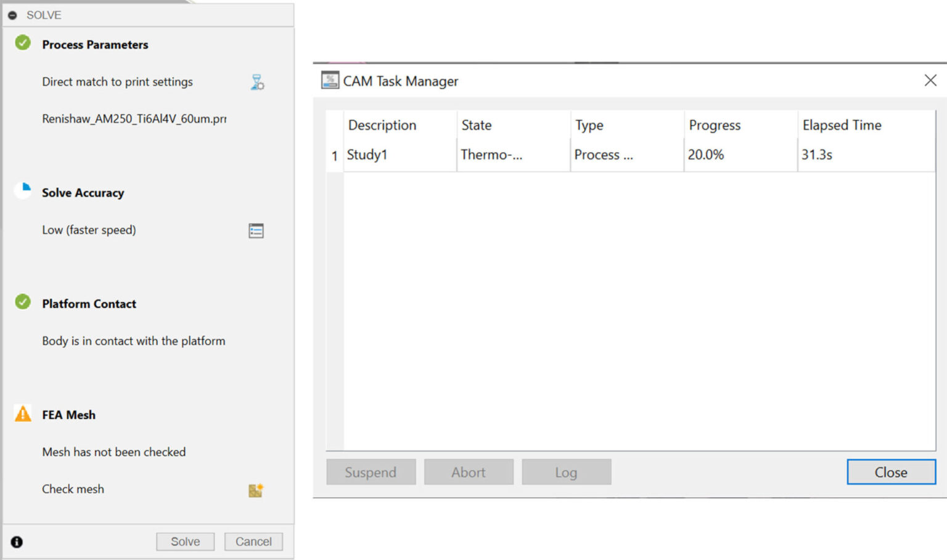The image size is (947, 560).
Task: Click the Process Parameters green checkmark icon
Action: pos(22,43)
